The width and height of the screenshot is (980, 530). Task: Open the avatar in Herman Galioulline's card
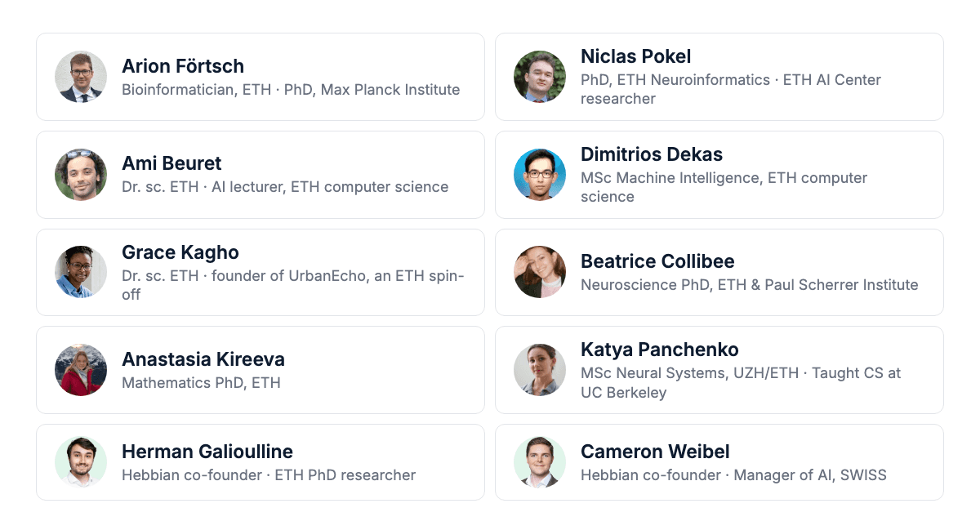click(81, 462)
